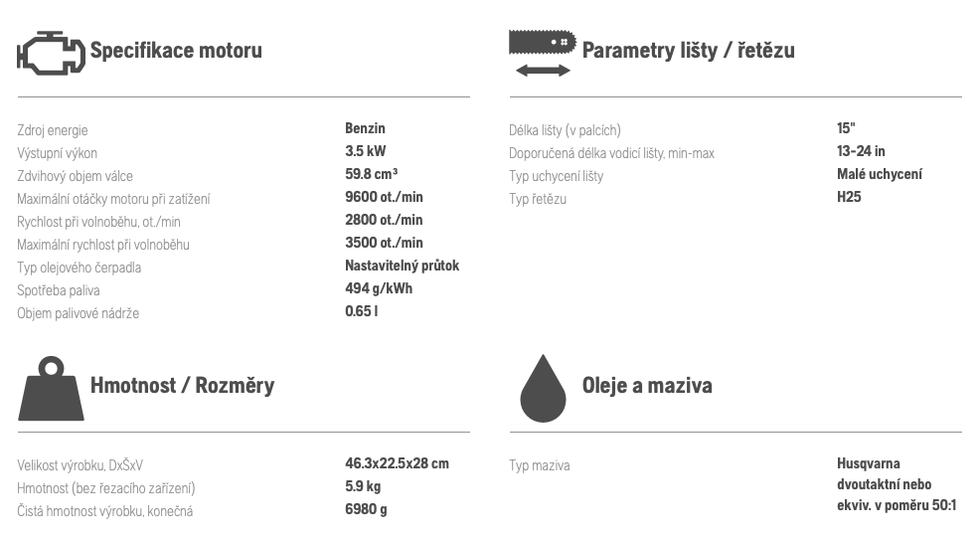The width and height of the screenshot is (980, 539).
Task: Select the 13-24 in bar length value
Action: coord(861,151)
